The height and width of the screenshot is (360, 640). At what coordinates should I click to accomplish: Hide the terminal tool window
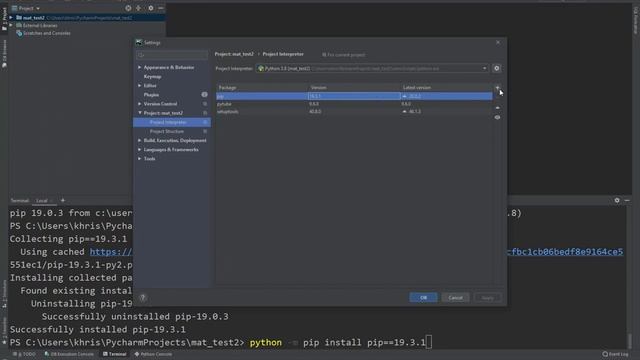pyautogui.click(x=627, y=200)
